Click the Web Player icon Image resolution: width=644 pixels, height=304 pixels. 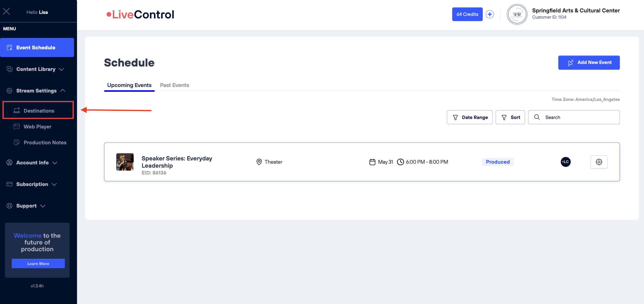16,127
